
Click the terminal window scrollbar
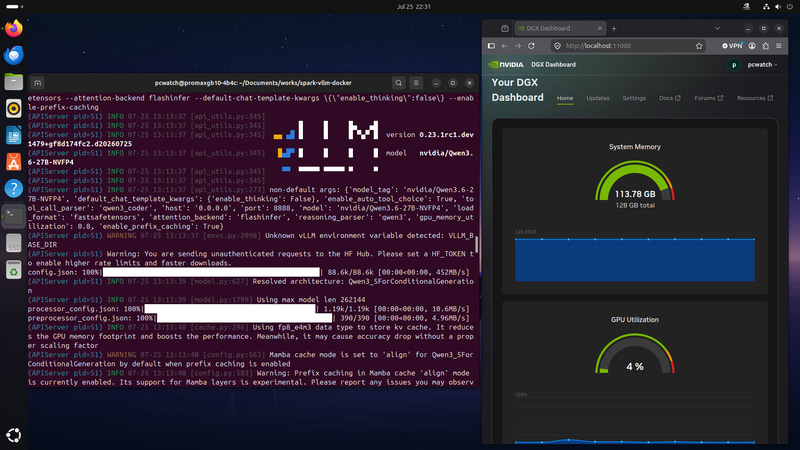point(477,244)
